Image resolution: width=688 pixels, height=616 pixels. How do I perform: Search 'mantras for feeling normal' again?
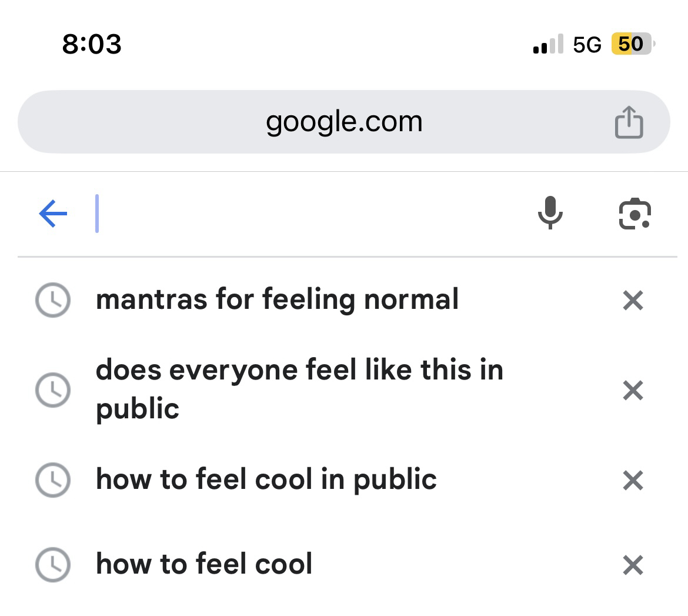tap(277, 299)
